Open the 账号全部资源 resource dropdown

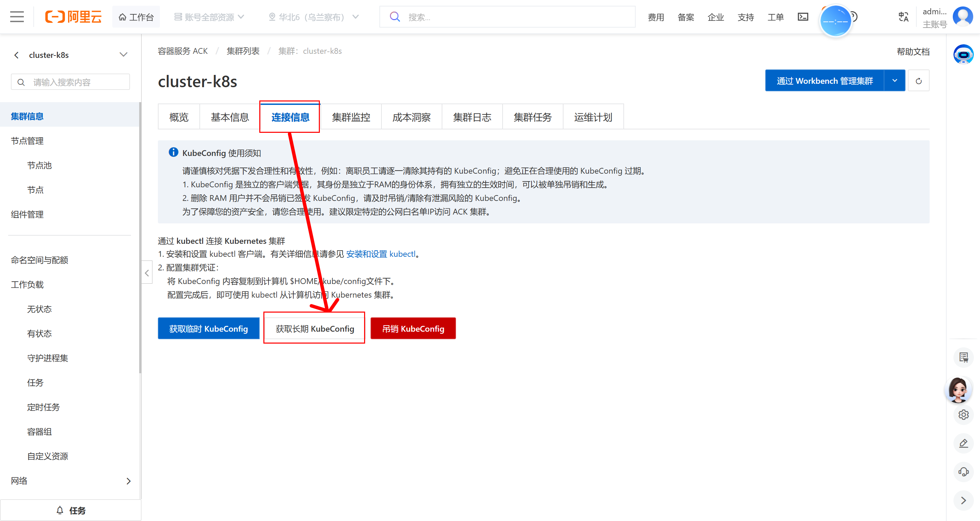click(x=209, y=17)
